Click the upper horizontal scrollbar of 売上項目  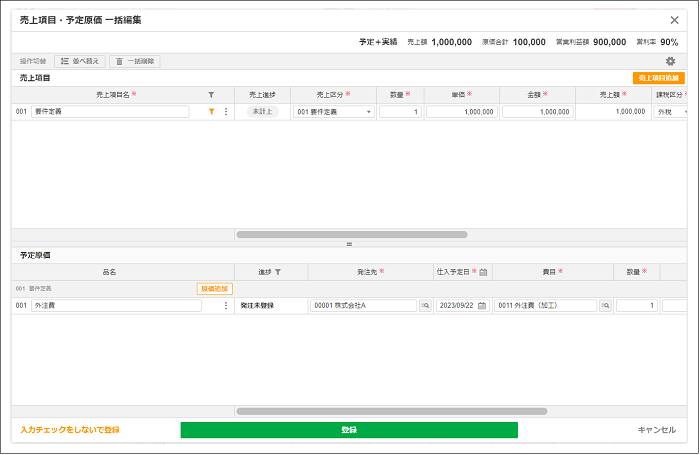point(352,234)
